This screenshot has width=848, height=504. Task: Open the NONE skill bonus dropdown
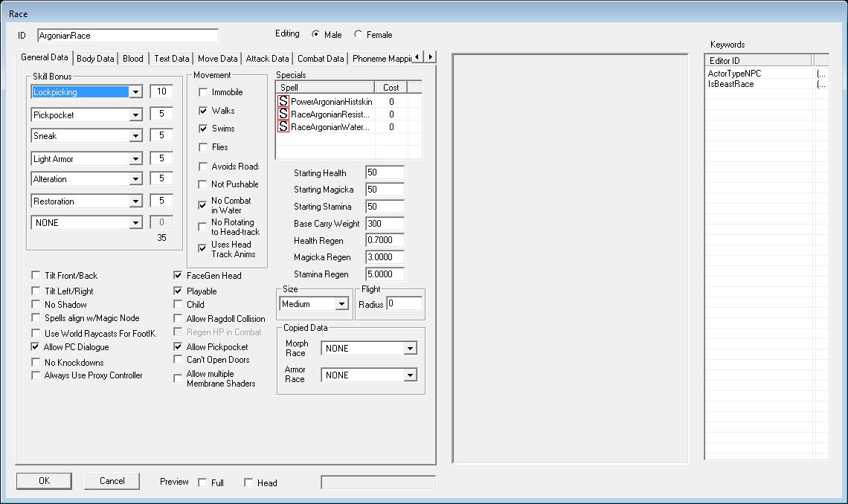pos(135,222)
